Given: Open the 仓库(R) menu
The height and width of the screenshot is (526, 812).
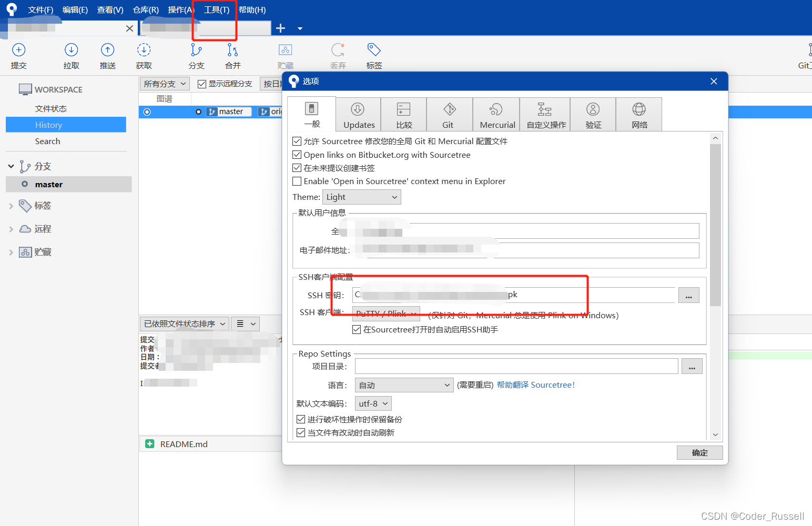Looking at the screenshot, I should 146,9.
